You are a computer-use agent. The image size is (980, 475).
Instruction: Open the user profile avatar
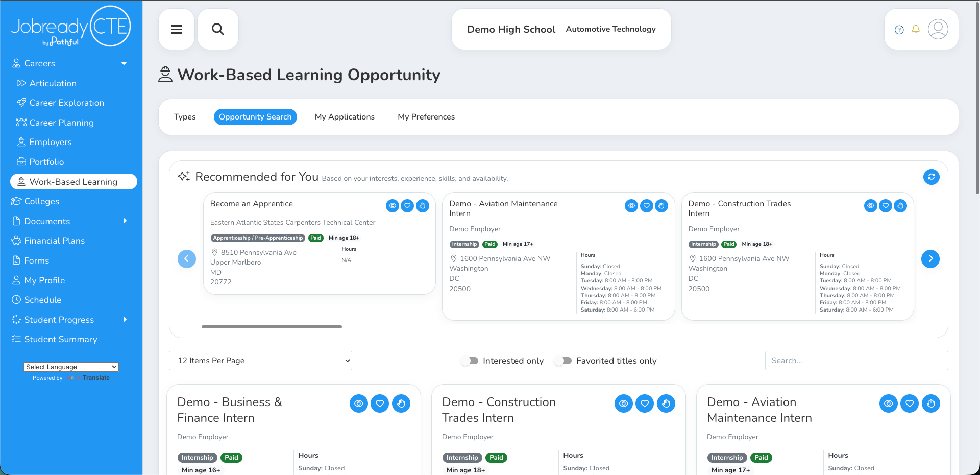point(938,29)
